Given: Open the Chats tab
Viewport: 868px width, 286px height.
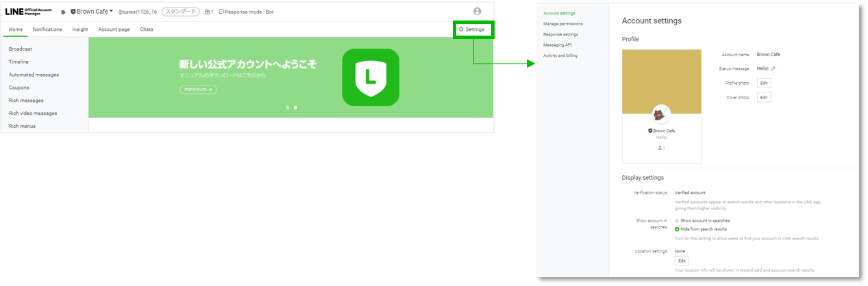Looking at the screenshot, I should click(x=147, y=29).
